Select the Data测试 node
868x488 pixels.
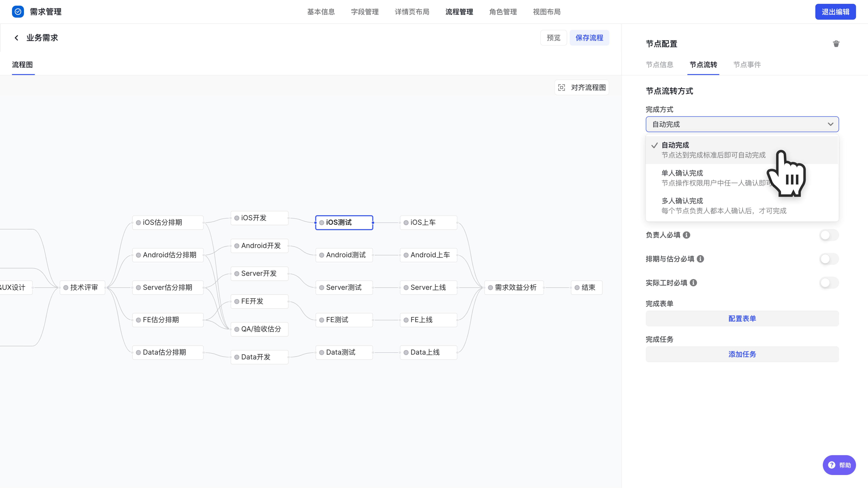point(344,352)
